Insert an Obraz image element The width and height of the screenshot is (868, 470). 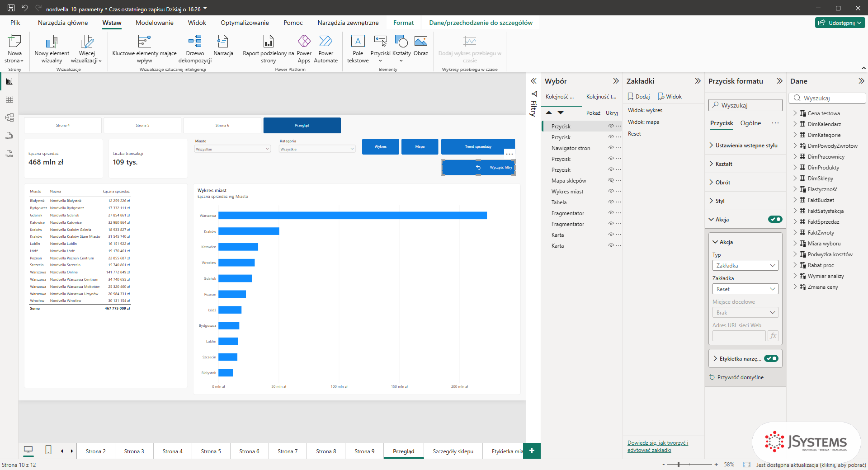(421, 45)
